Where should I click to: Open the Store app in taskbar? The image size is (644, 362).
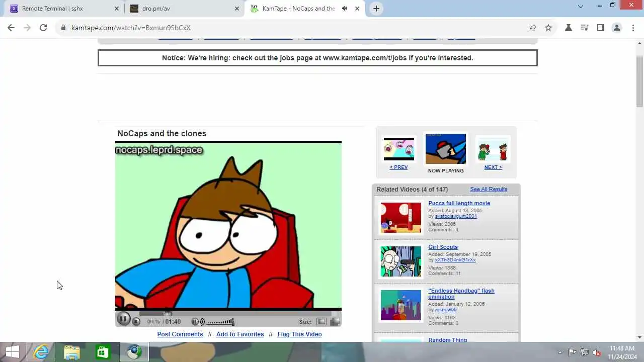tap(103, 352)
